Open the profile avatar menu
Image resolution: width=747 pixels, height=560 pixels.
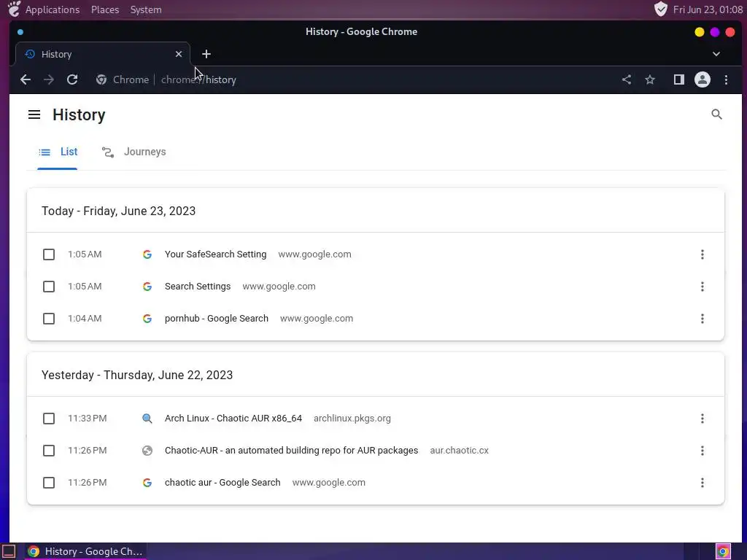(x=703, y=79)
